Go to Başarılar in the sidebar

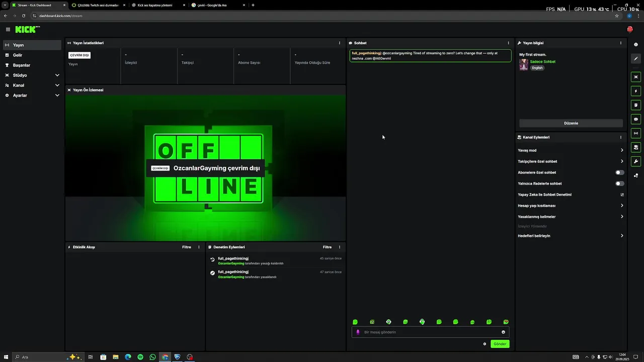(x=32, y=65)
